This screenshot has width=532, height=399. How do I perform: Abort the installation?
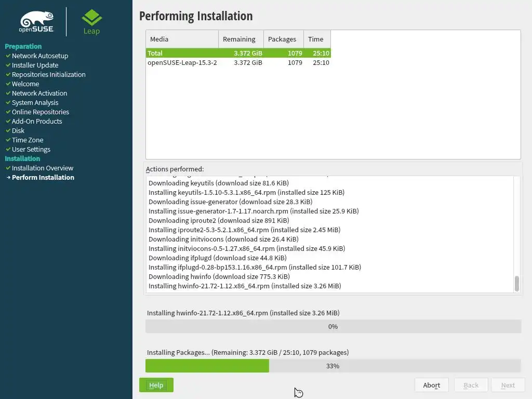point(432,385)
